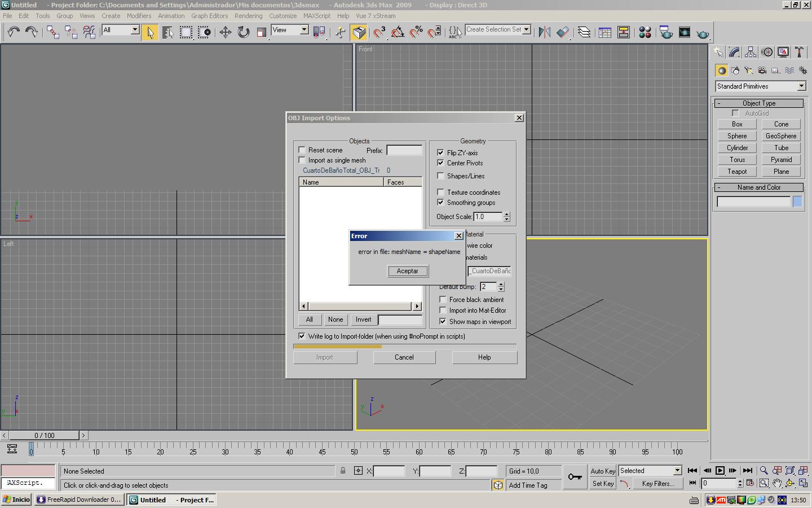Click the Mirror tool icon

(544, 32)
